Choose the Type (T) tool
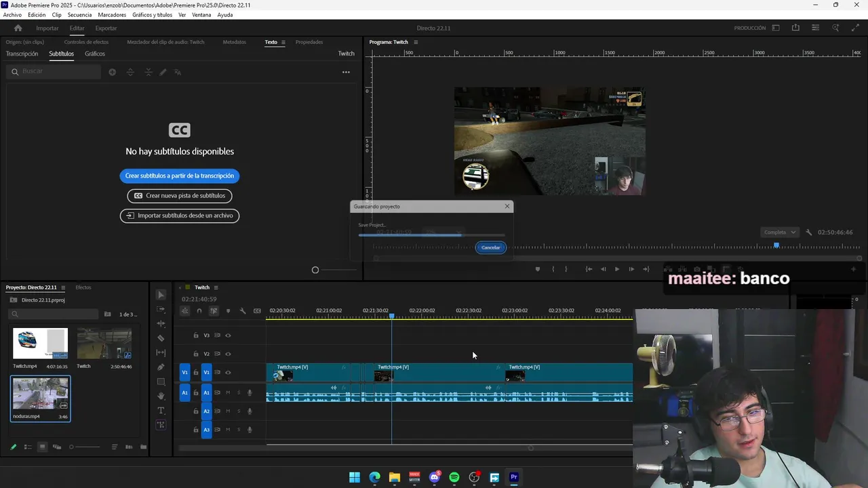The width and height of the screenshot is (868, 488). coord(161,411)
